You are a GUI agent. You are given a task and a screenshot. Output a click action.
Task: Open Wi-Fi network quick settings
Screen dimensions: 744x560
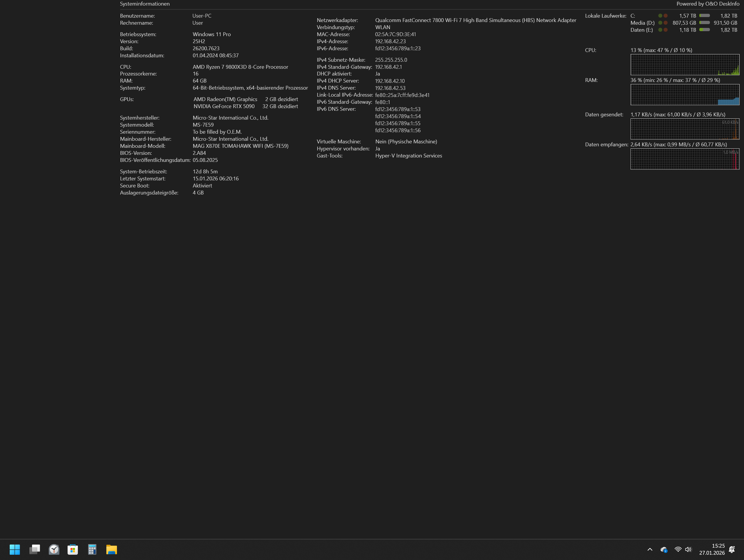point(678,550)
